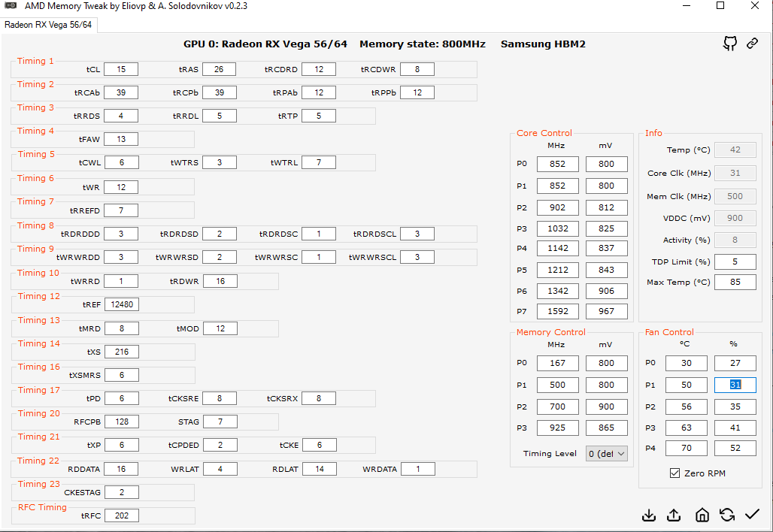Click the tRFC field showing 202

coord(122,515)
